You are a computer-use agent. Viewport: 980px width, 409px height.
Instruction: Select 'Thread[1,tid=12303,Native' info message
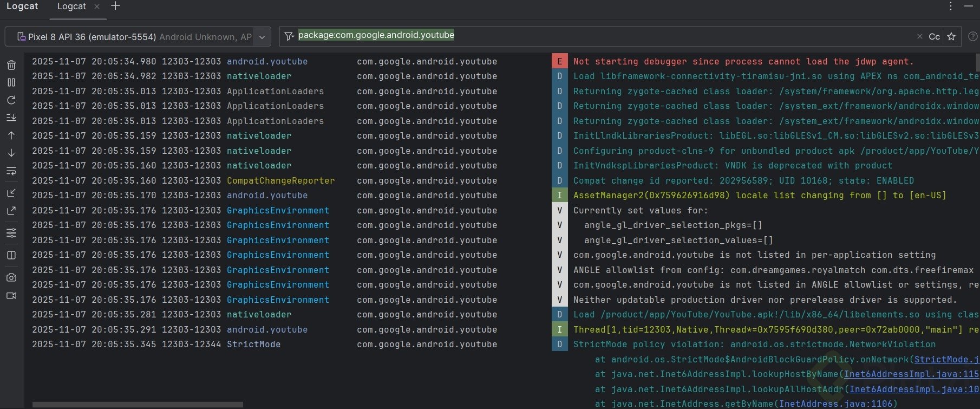776,329
